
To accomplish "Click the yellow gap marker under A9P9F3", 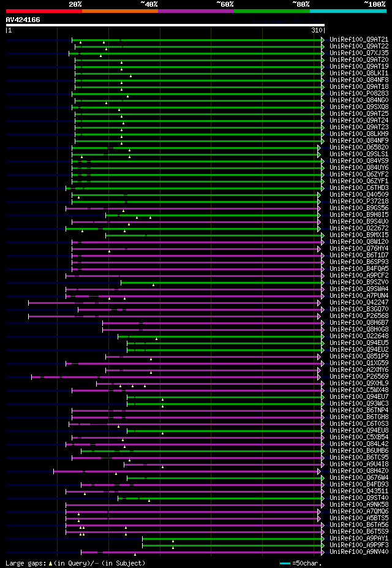I will (173, 548).
